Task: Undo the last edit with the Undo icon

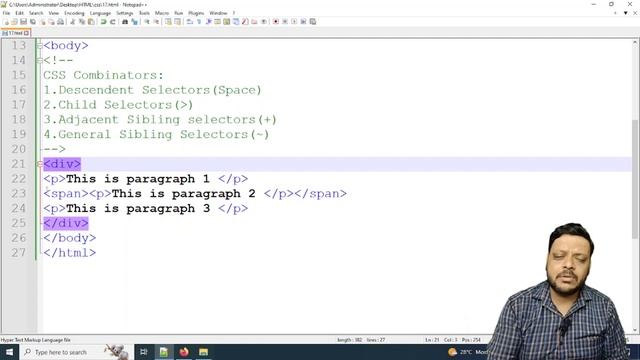Action: pyautogui.click(x=103, y=22)
